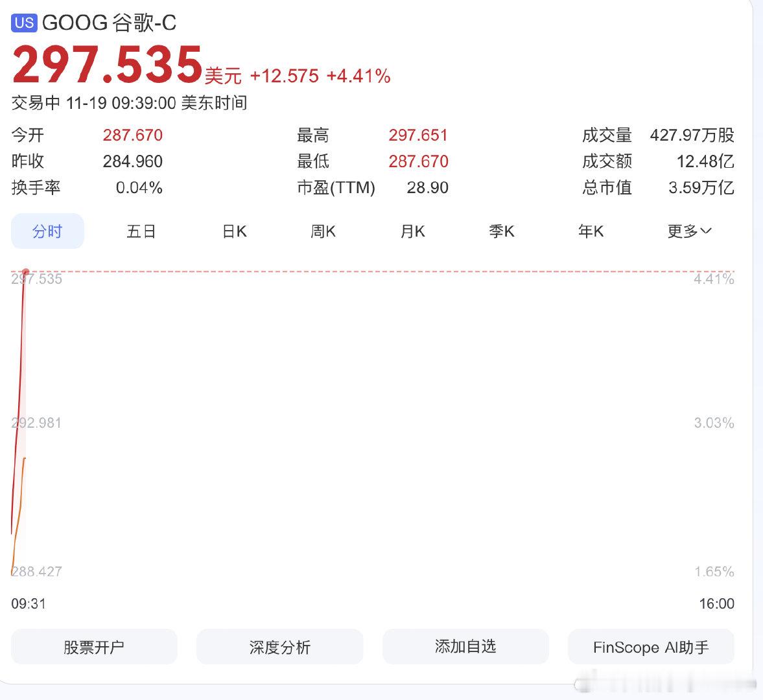Screen dimensions: 763x700
Task: Launch the FinScope AI助手
Action: click(651, 646)
